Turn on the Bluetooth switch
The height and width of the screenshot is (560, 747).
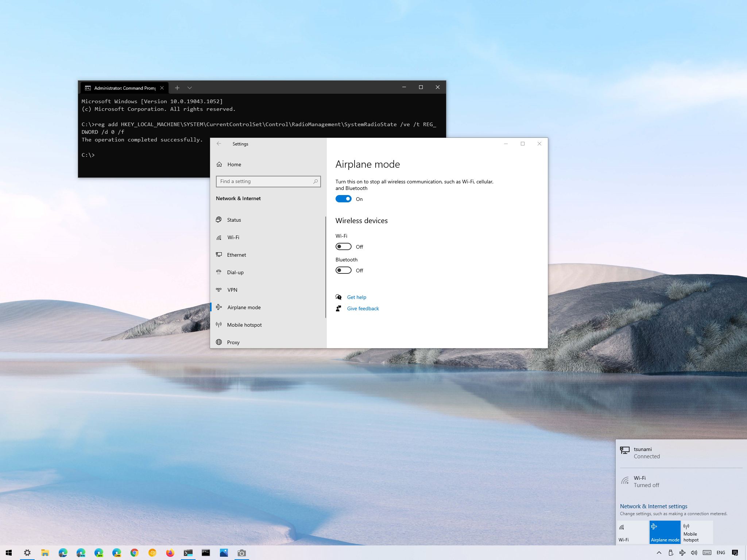pos(343,270)
